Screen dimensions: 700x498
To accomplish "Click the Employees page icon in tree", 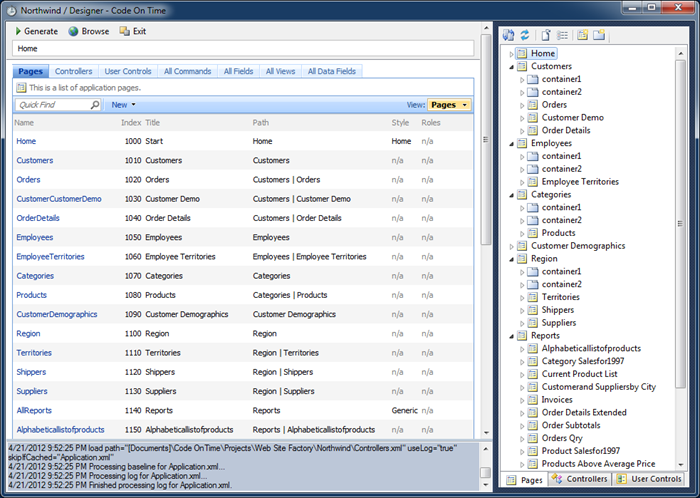I will coord(521,144).
